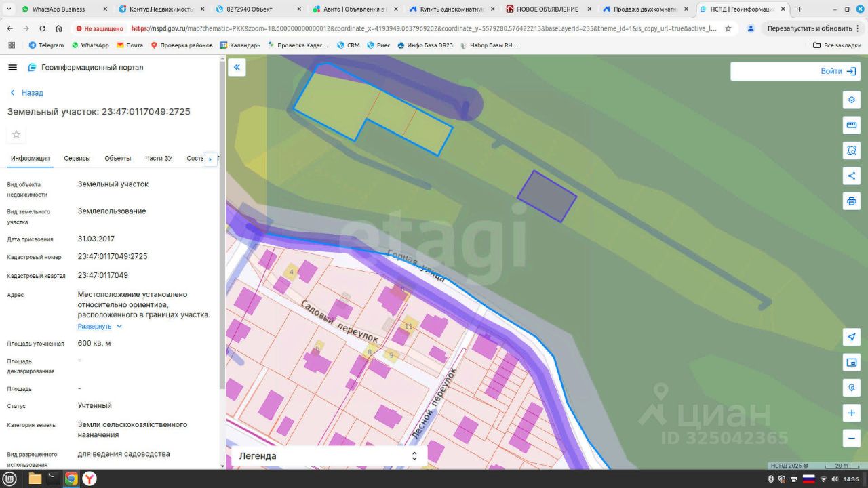Locate my position on the map

point(852,338)
